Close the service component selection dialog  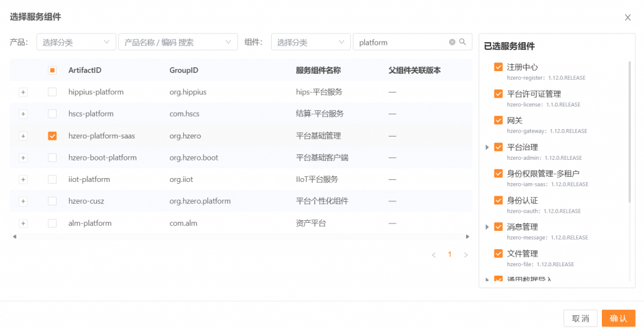[627, 18]
